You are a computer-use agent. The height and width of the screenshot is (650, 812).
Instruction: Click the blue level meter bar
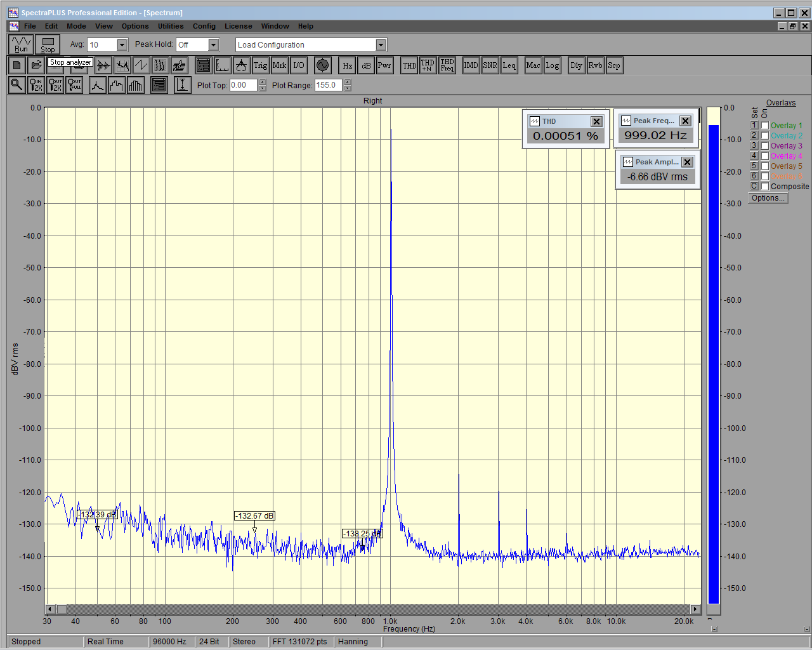tap(714, 364)
